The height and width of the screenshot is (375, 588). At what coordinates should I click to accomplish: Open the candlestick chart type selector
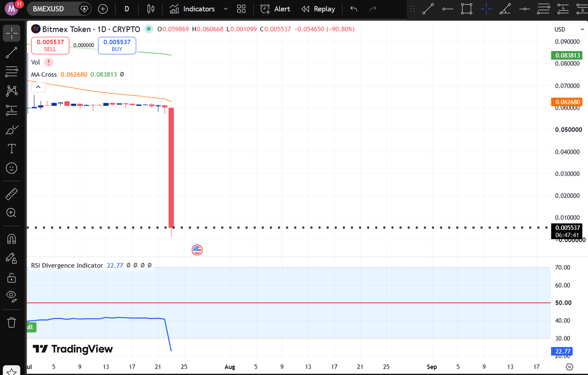tap(151, 9)
